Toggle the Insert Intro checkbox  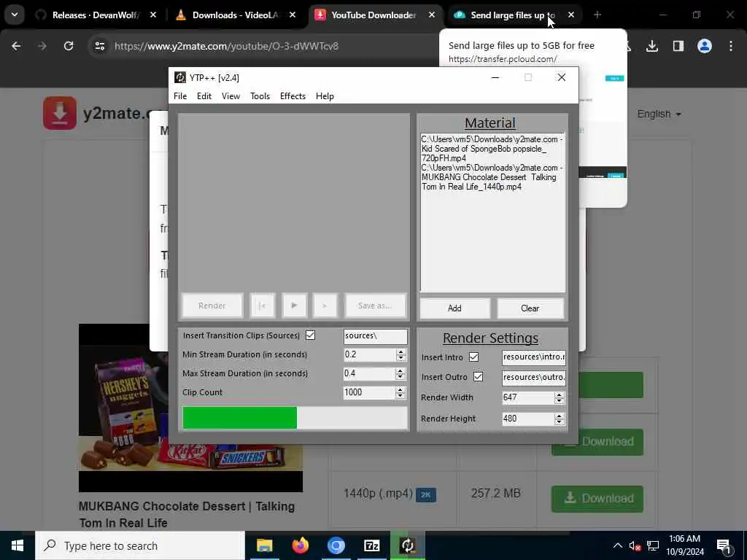tap(473, 357)
